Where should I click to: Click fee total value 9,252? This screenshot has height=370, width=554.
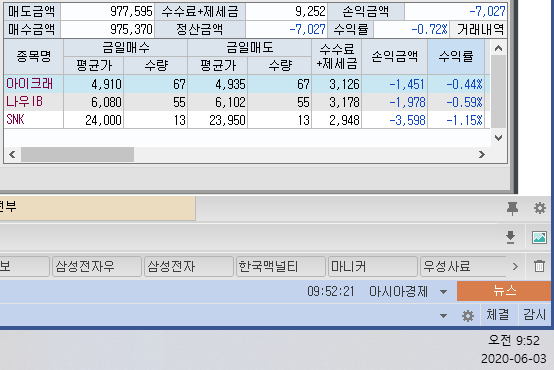(x=310, y=11)
